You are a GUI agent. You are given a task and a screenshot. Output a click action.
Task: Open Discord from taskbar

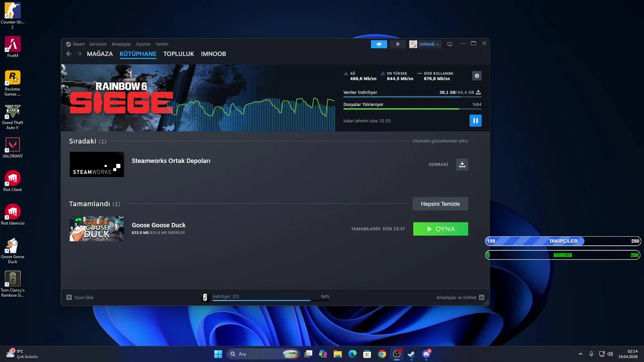[x=427, y=354]
